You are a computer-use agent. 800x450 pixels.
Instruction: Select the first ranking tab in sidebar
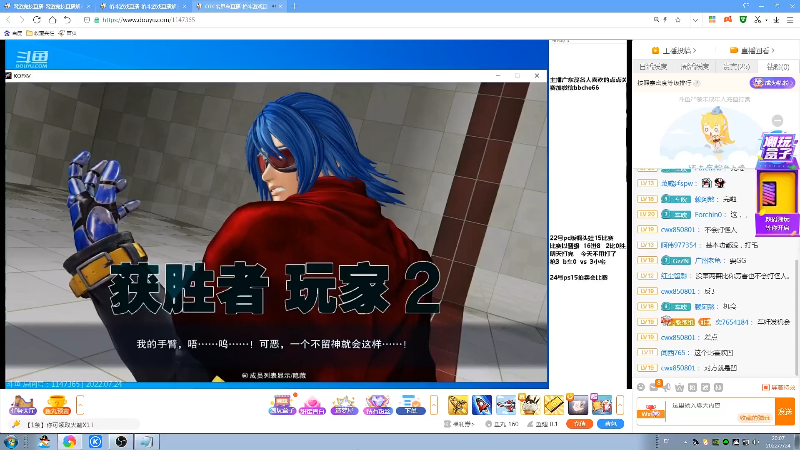653,67
